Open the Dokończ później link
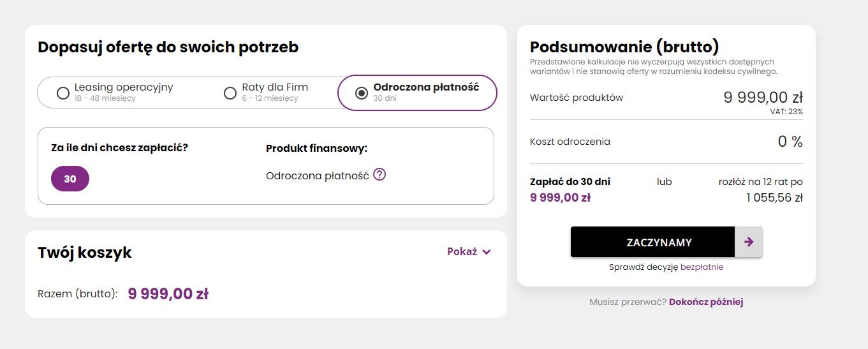The width and height of the screenshot is (868, 349). coord(706,302)
